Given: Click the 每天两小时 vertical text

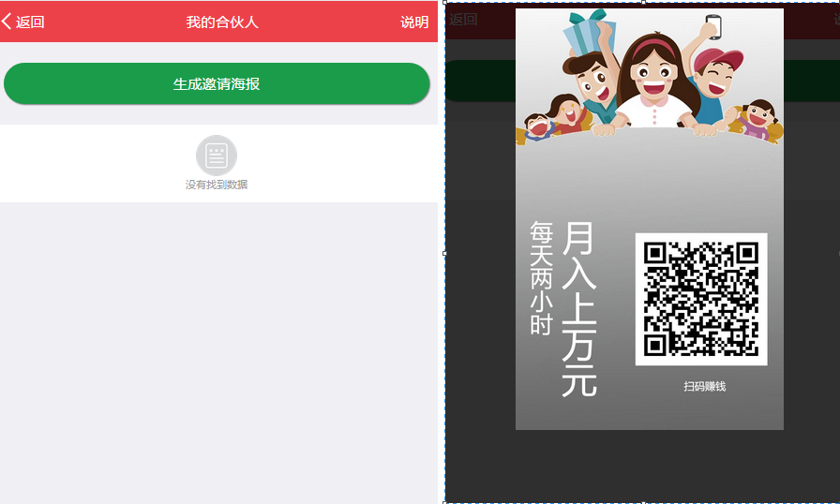Looking at the screenshot, I should pos(541,278).
